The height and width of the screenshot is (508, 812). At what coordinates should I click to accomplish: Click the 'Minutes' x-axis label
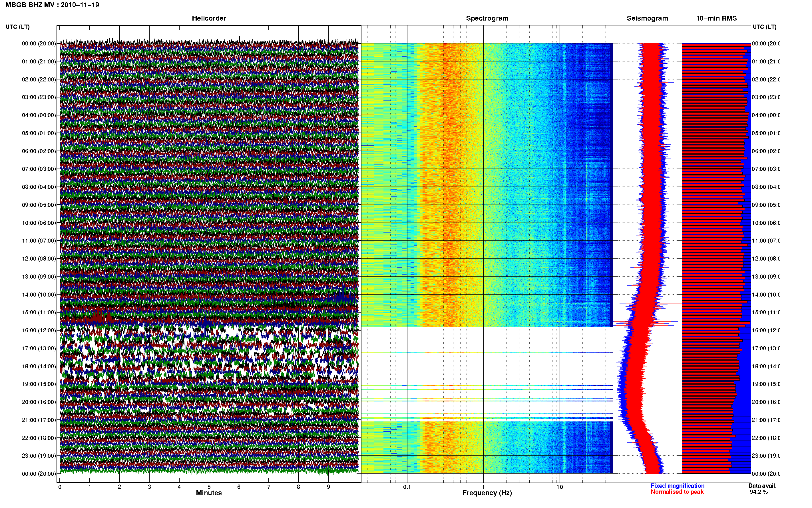pos(209,493)
